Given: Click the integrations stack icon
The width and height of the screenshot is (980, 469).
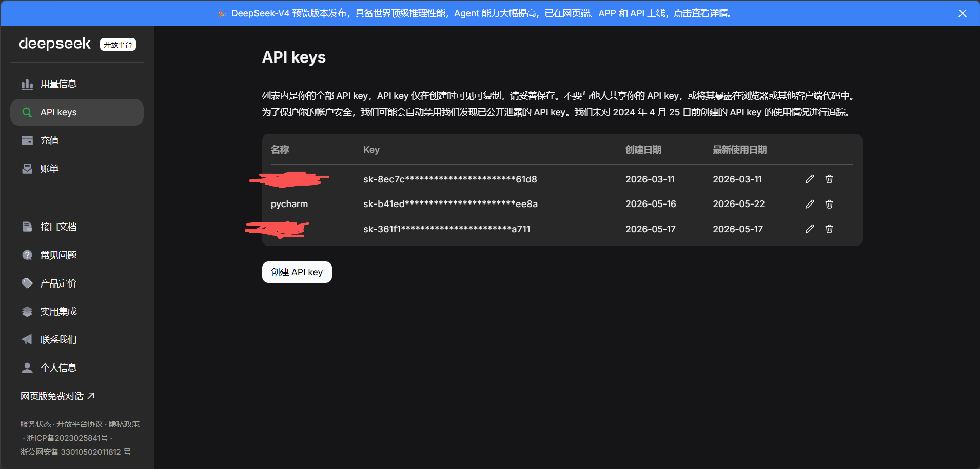Looking at the screenshot, I should 27,311.
